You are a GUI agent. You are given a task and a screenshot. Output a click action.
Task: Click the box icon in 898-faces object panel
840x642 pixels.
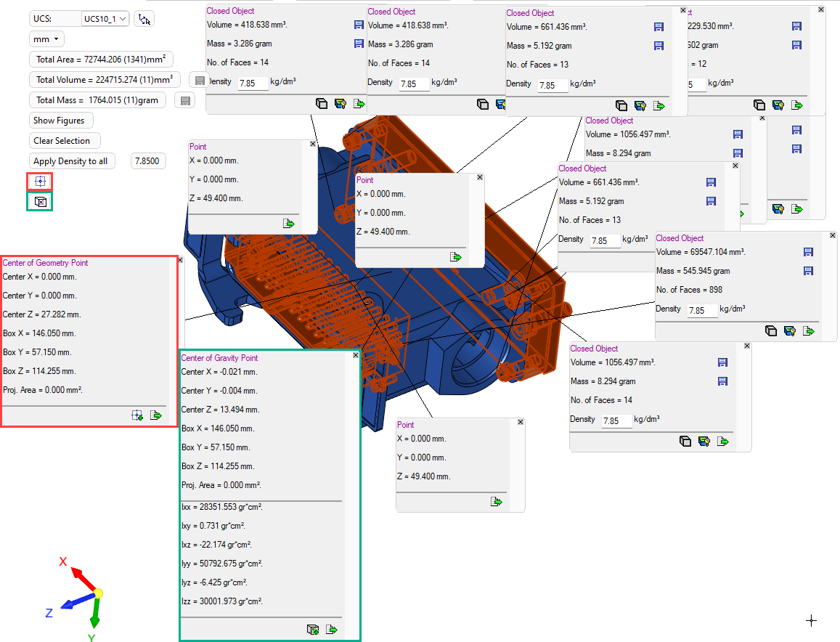pyautogui.click(x=771, y=331)
